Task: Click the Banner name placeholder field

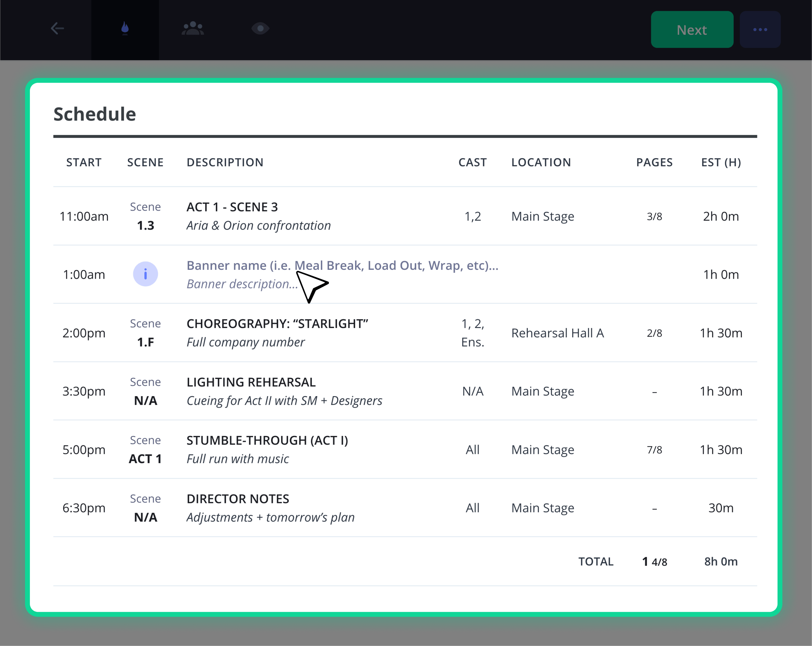Action: point(342,266)
